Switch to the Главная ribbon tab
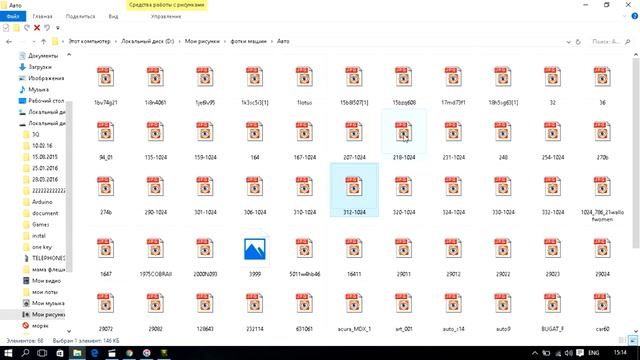The height and width of the screenshot is (360, 640). click(x=42, y=16)
